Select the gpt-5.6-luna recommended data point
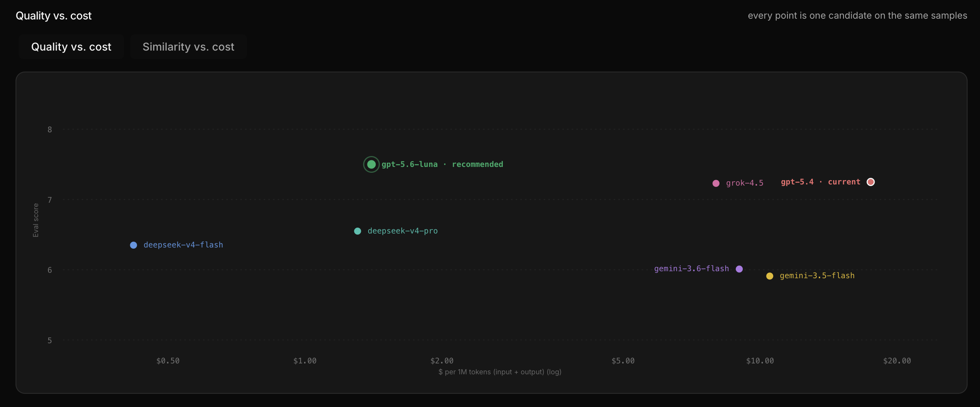 pos(371,165)
